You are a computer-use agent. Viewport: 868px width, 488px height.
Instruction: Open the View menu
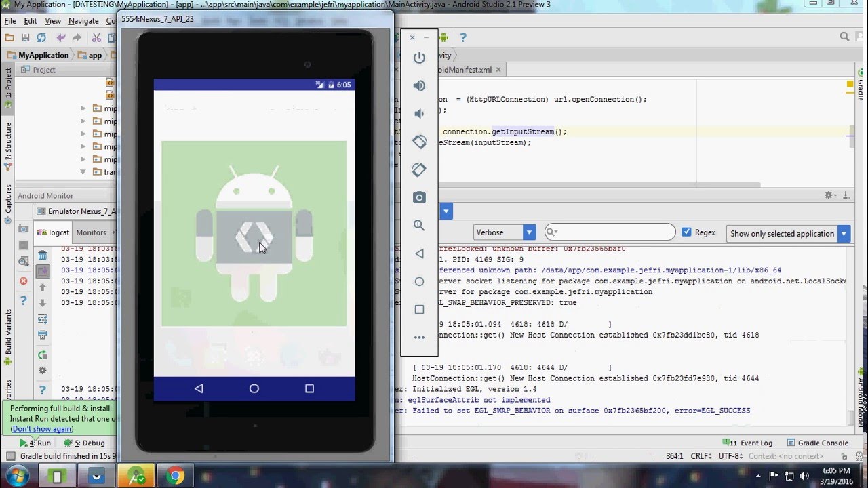53,21
